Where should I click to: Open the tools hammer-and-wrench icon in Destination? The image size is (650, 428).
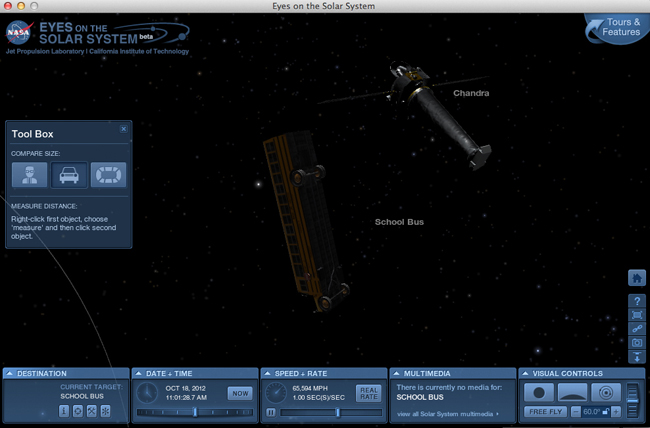point(92,411)
